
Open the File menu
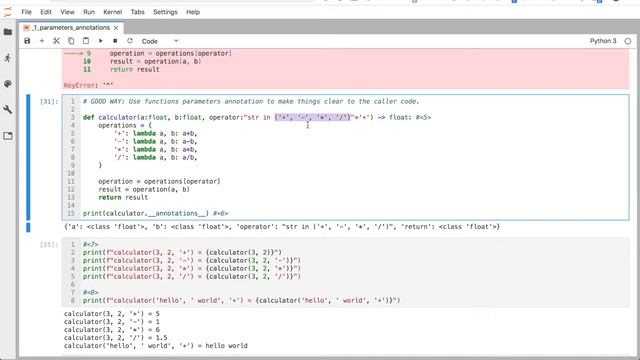27,12
